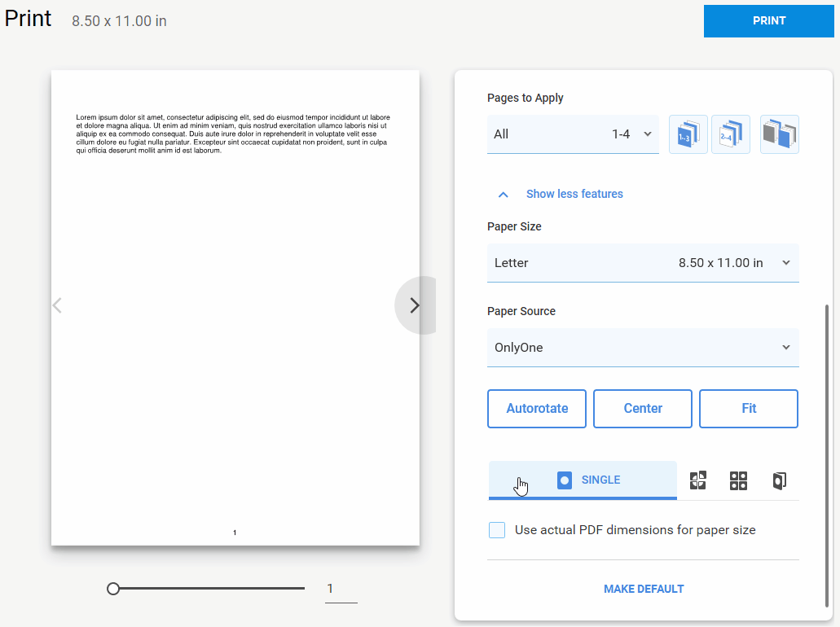Image resolution: width=840 pixels, height=627 pixels.
Task: Click the Paper Source dropdown arrow
Action: (x=786, y=348)
